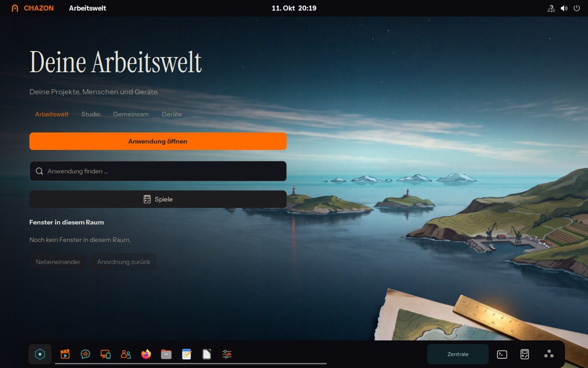
Task: Click the volume speaker icon in top bar
Action: (564, 8)
